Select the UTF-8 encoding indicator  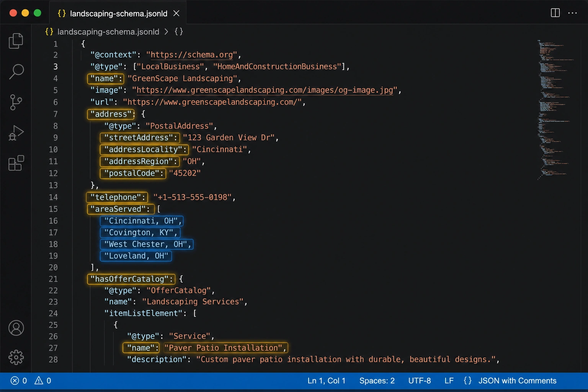tap(420, 381)
